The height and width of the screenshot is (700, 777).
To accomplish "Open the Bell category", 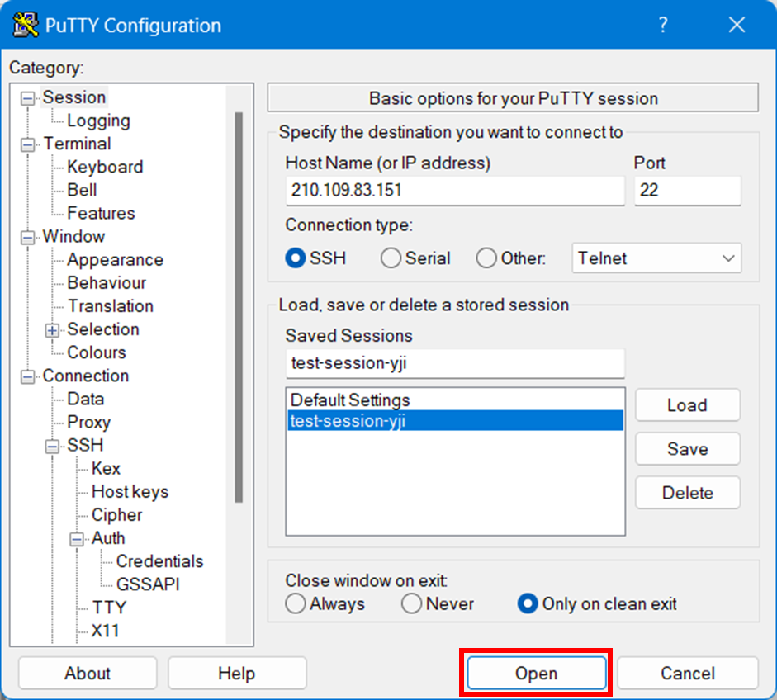I will click(x=82, y=190).
